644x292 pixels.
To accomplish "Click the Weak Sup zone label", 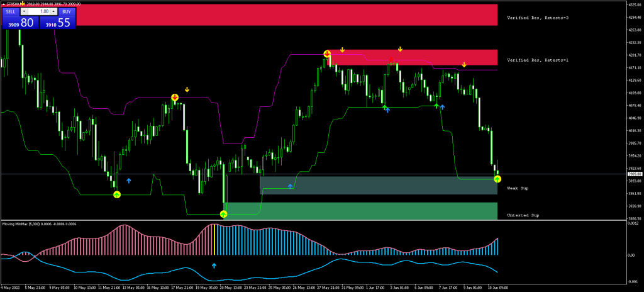I will tap(518, 188).
